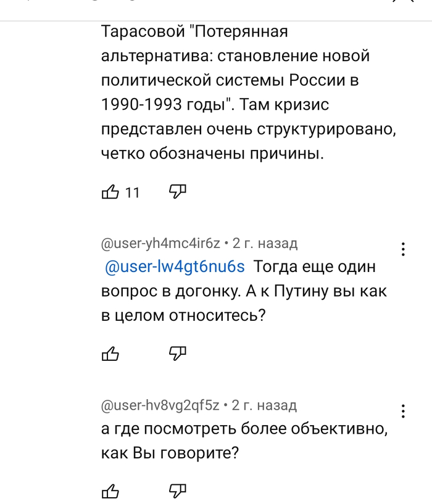Click the line 'четко обозначены причины'

[212, 154]
